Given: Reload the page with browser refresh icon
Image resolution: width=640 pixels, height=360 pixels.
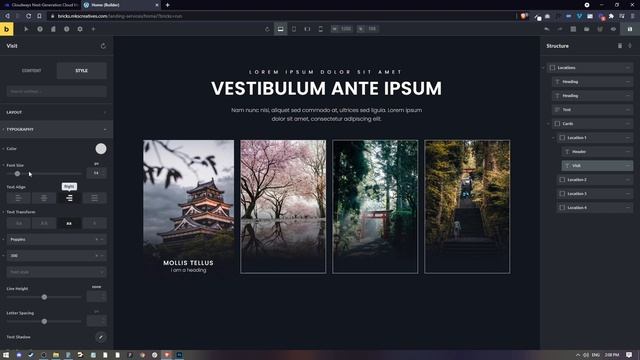Looking at the screenshot, I should (29, 16).
